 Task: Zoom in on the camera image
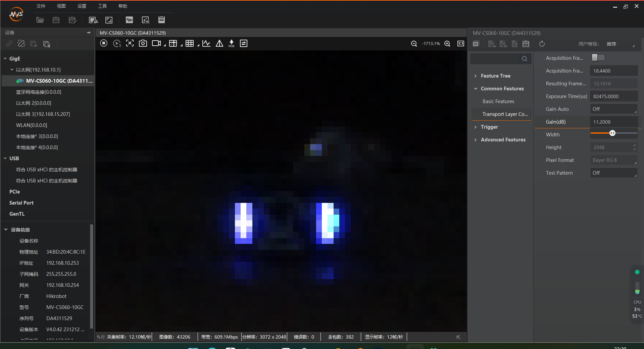pos(447,44)
